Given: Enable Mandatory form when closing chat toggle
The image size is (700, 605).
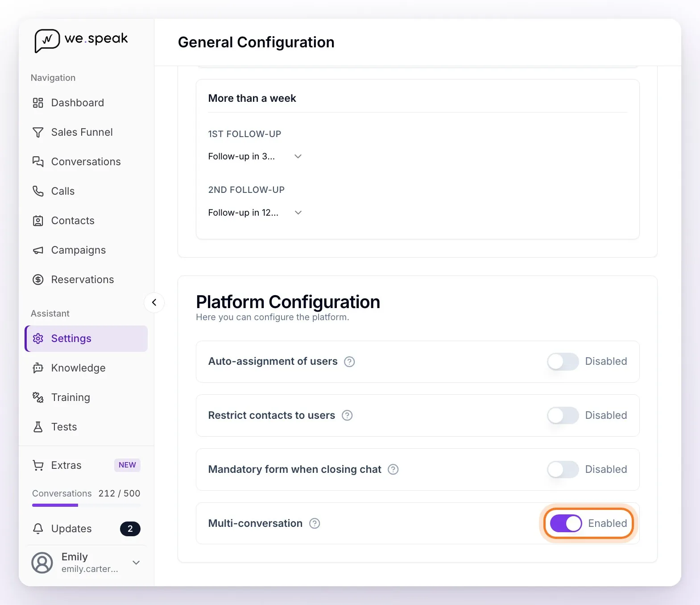Looking at the screenshot, I should 563,469.
